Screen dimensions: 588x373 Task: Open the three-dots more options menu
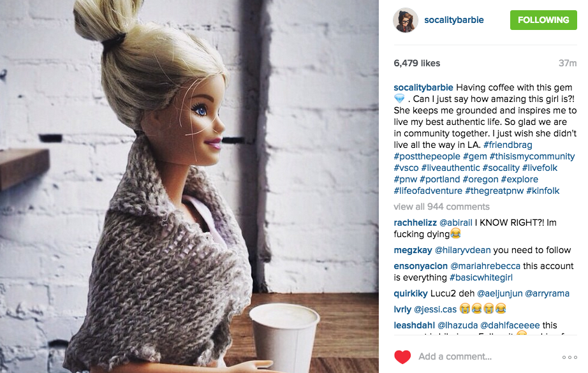(570, 357)
